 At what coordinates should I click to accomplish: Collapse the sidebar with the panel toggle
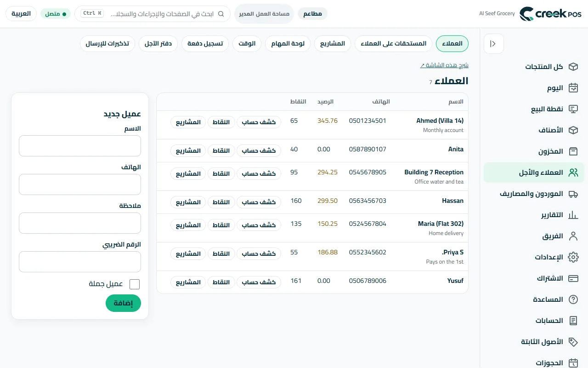coord(494,44)
